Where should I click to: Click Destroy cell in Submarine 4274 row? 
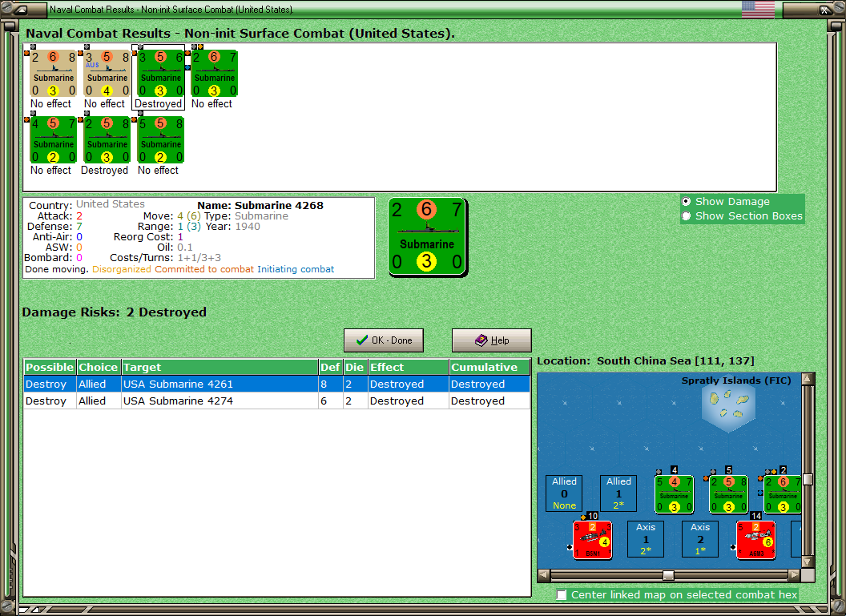(x=50, y=401)
